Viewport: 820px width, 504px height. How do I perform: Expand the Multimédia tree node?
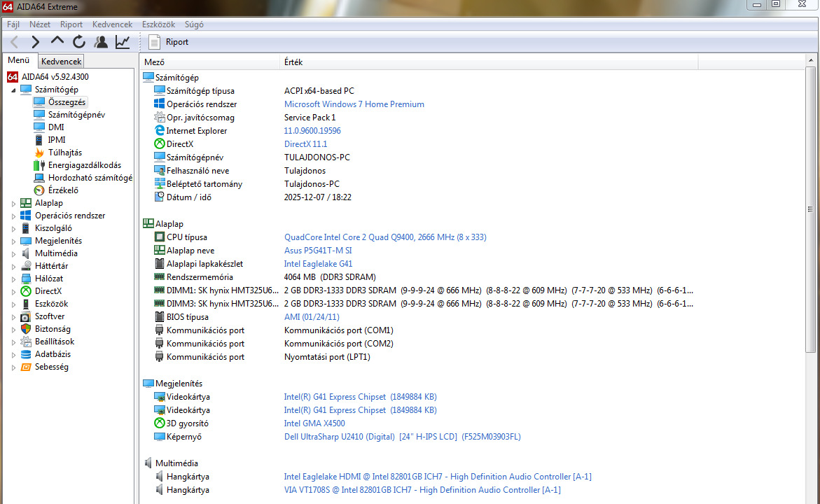coord(13,253)
